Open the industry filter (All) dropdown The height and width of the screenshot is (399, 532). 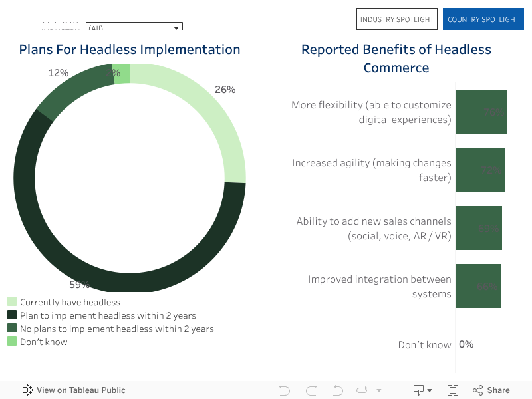[134, 28]
